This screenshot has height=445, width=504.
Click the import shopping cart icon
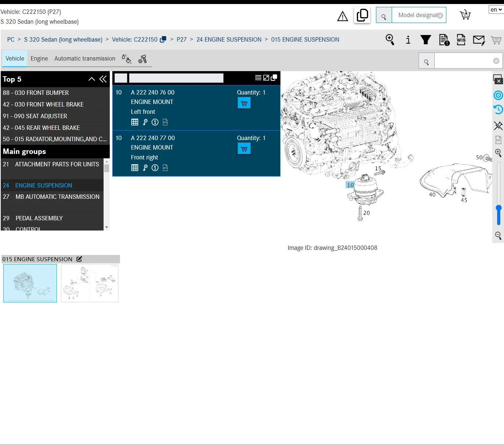[x=465, y=15]
